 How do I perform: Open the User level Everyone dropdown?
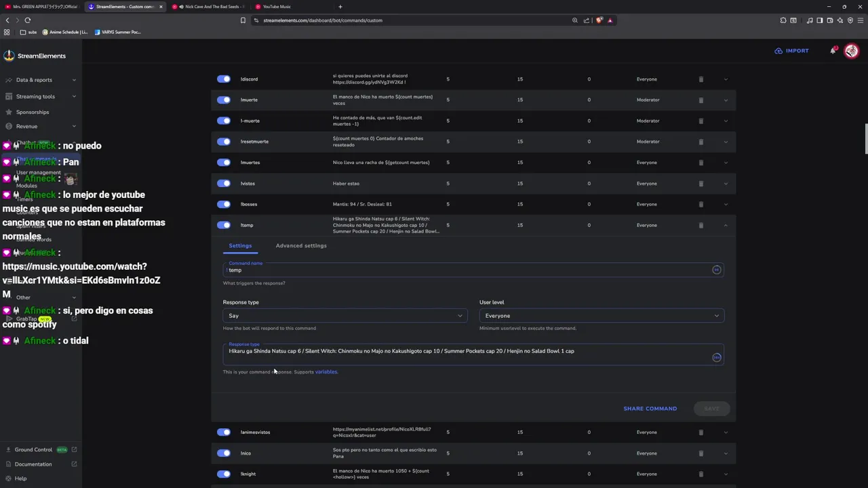(x=601, y=316)
